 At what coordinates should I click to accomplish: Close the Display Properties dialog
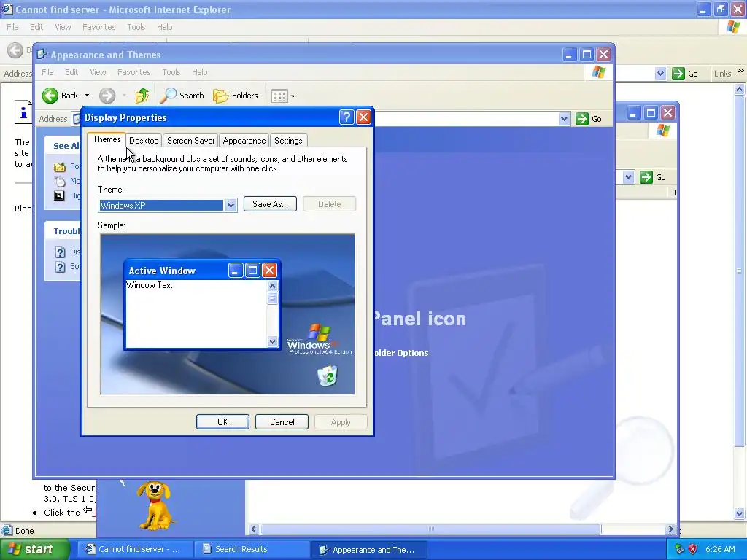(x=363, y=117)
